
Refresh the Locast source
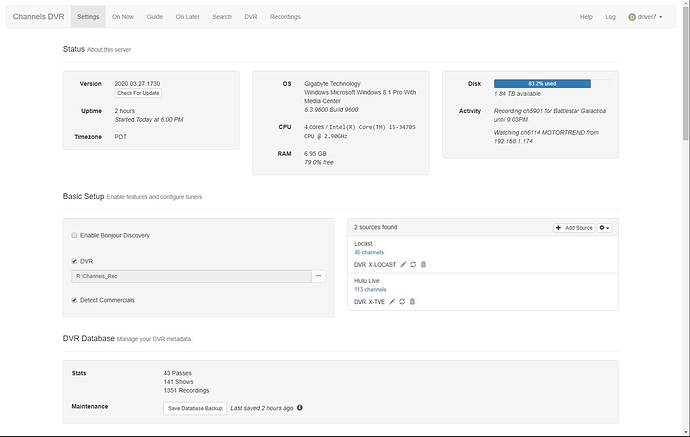pyautogui.click(x=414, y=264)
